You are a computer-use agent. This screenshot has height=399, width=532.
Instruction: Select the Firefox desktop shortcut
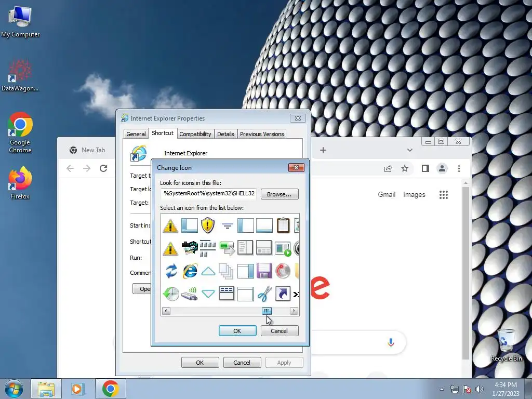pyautogui.click(x=20, y=183)
